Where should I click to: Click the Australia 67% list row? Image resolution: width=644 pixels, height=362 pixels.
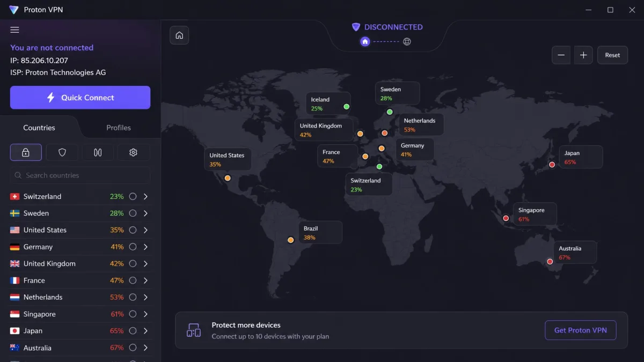[79, 348]
